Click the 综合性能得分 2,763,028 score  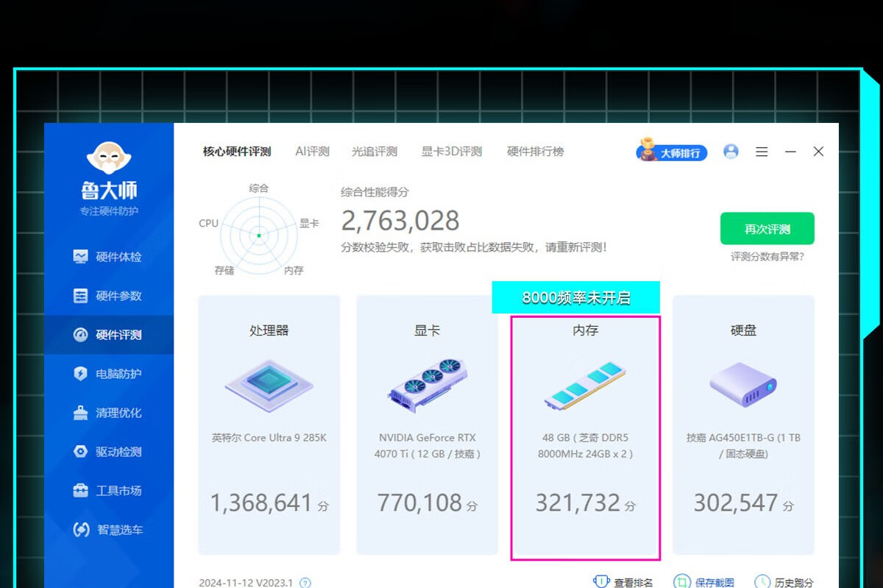400,221
